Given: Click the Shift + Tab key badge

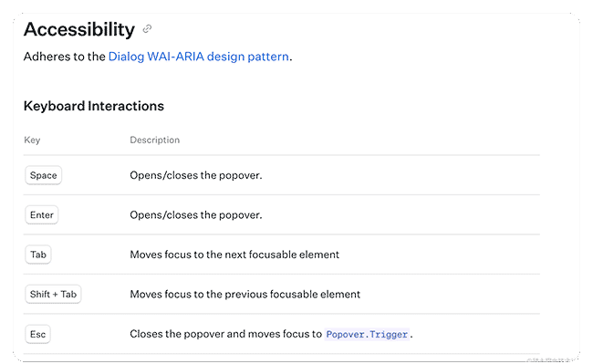Looking at the screenshot, I should [x=53, y=295].
